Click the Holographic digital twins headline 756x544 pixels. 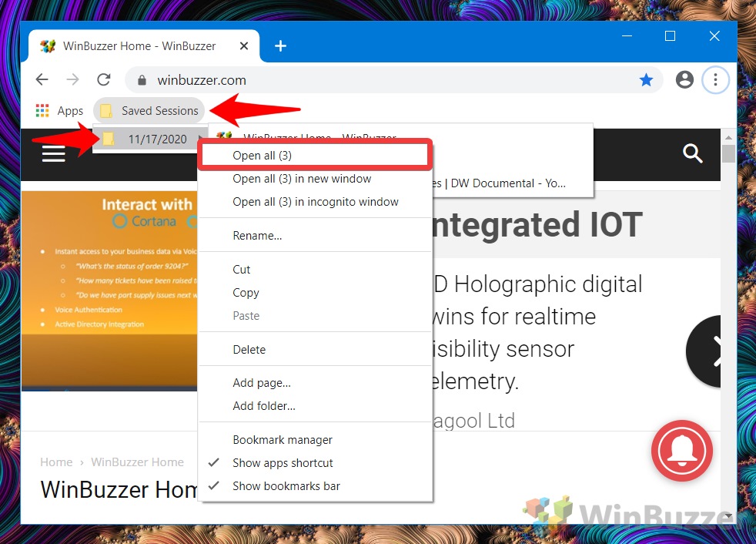click(537, 333)
